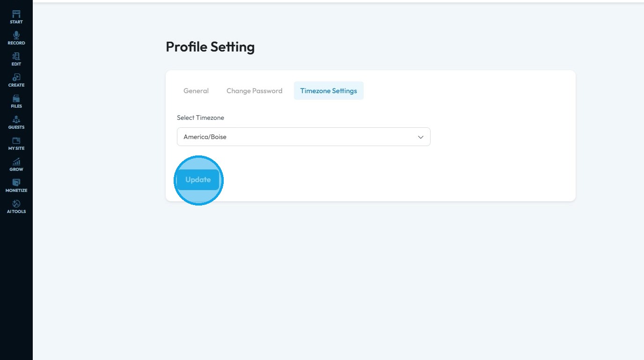
Task: Click the AI Tools label text
Action: pyautogui.click(x=16, y=212)
